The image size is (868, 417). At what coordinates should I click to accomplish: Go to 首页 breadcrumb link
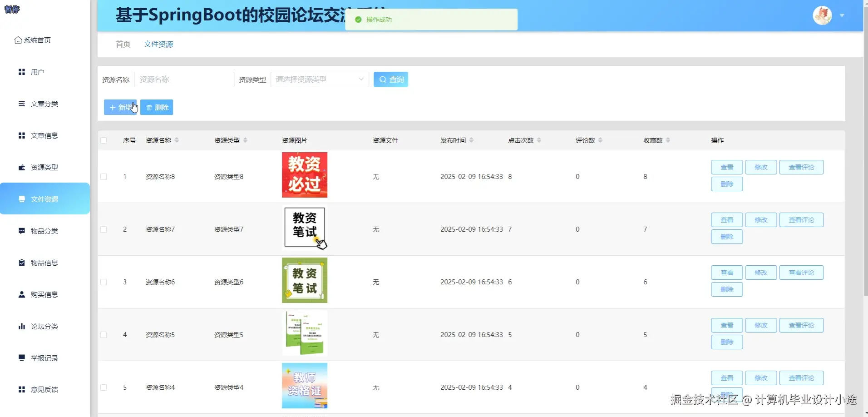coord(123,44)
